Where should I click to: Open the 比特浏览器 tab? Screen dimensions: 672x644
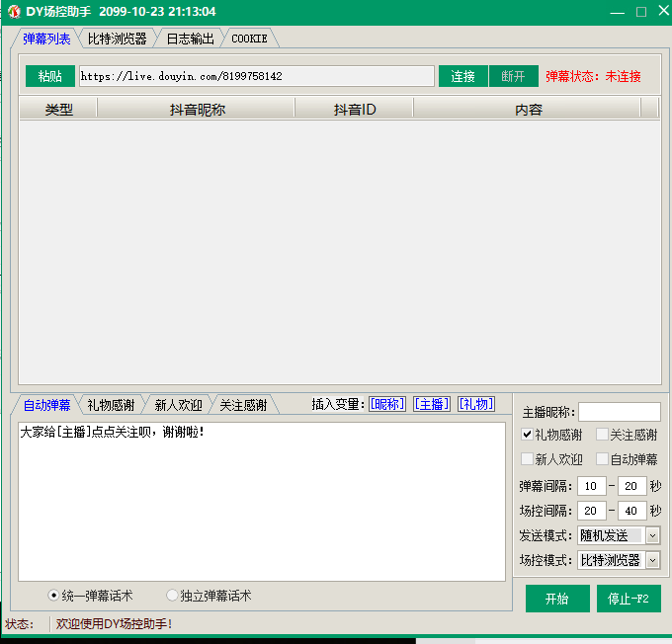click(x=117, y=39)
